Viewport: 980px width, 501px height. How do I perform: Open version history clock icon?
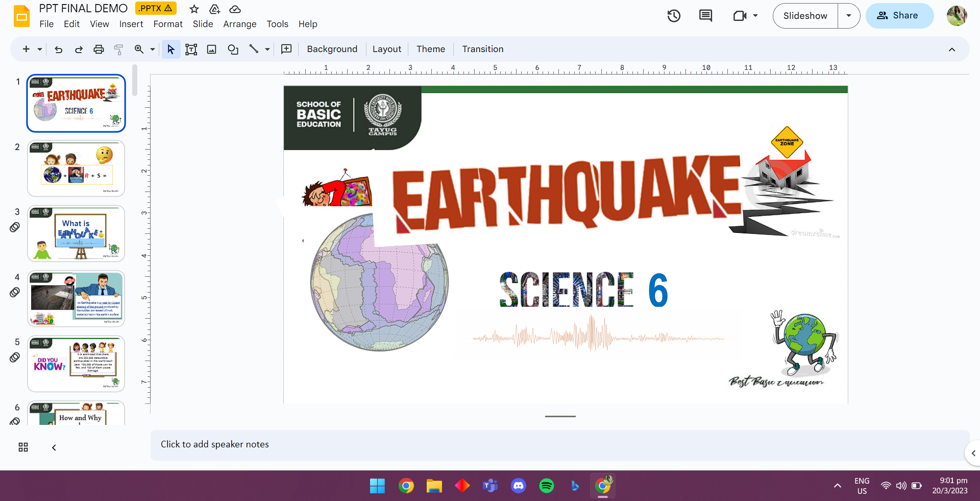674,16
